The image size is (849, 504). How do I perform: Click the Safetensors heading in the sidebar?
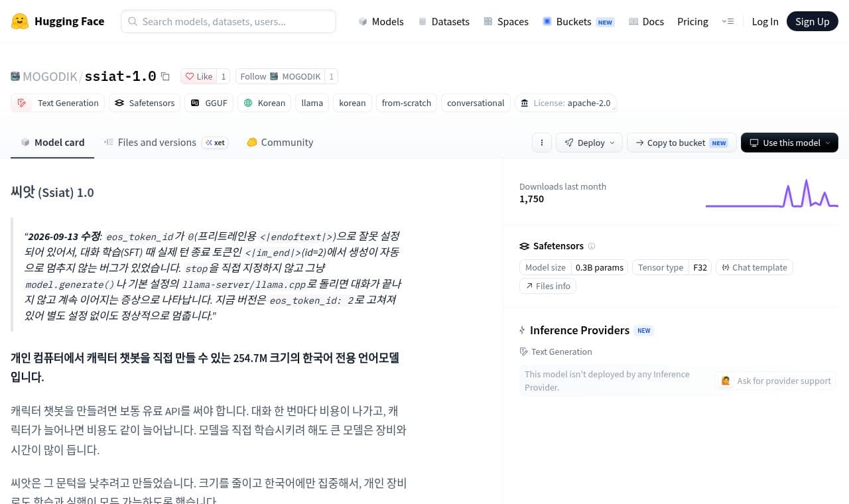point(551,246)
